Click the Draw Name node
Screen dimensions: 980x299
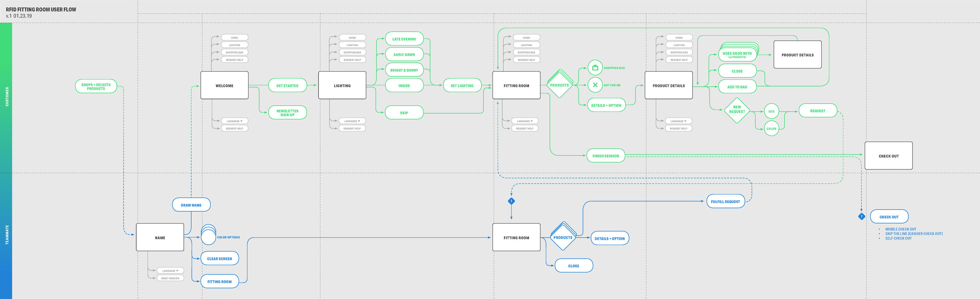click(x=191, y=205)
